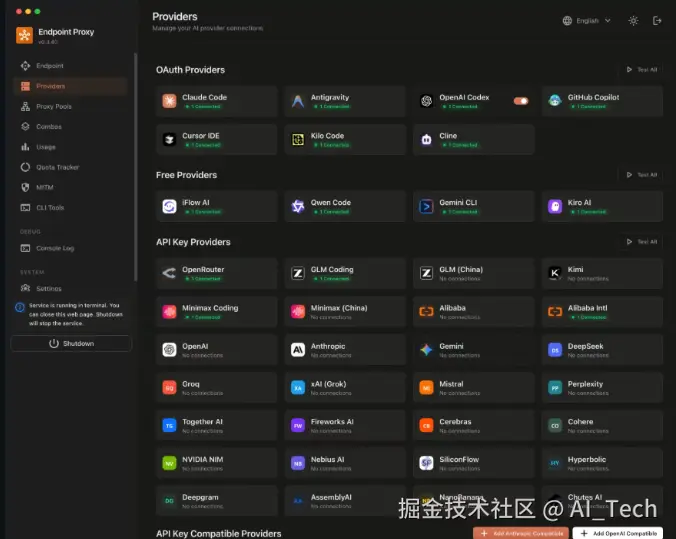Click the GLM (China) icon
The height and width of the screenshot is (539, 676).
coord(426,273)
